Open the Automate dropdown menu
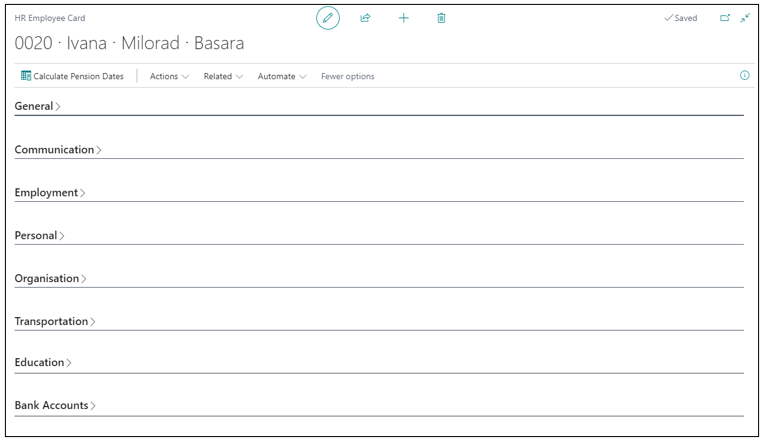Screen dimensions: 765x442 (282, 76)
